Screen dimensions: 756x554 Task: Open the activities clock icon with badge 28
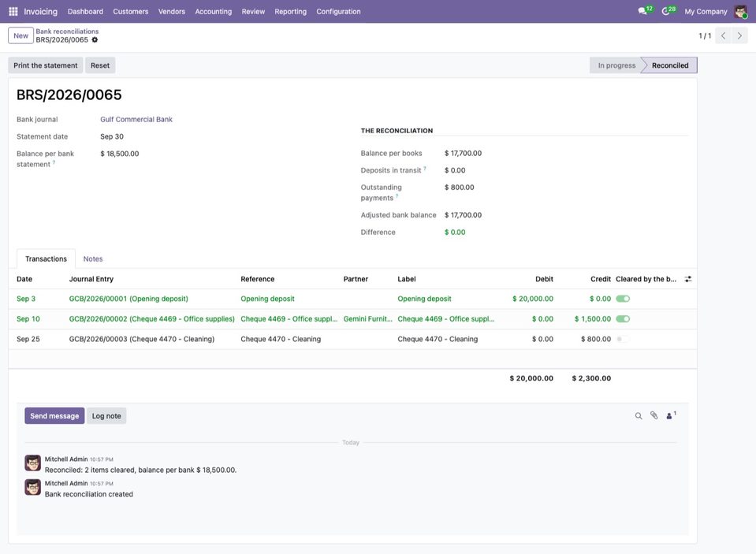point(668,10)
